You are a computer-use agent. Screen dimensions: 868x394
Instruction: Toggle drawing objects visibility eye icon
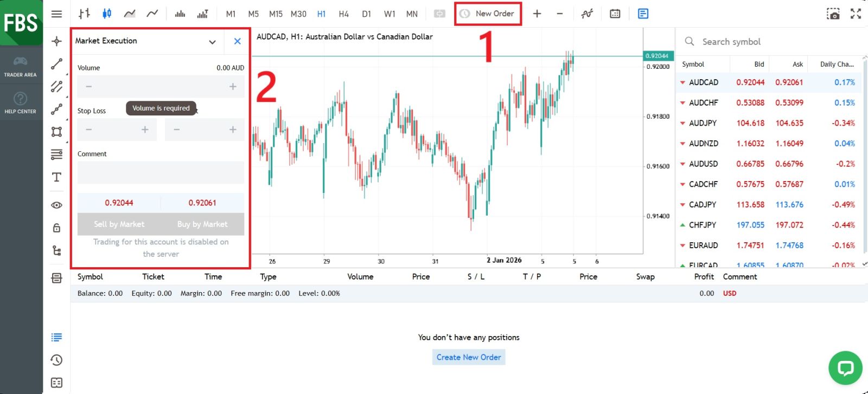coord(56,205)
